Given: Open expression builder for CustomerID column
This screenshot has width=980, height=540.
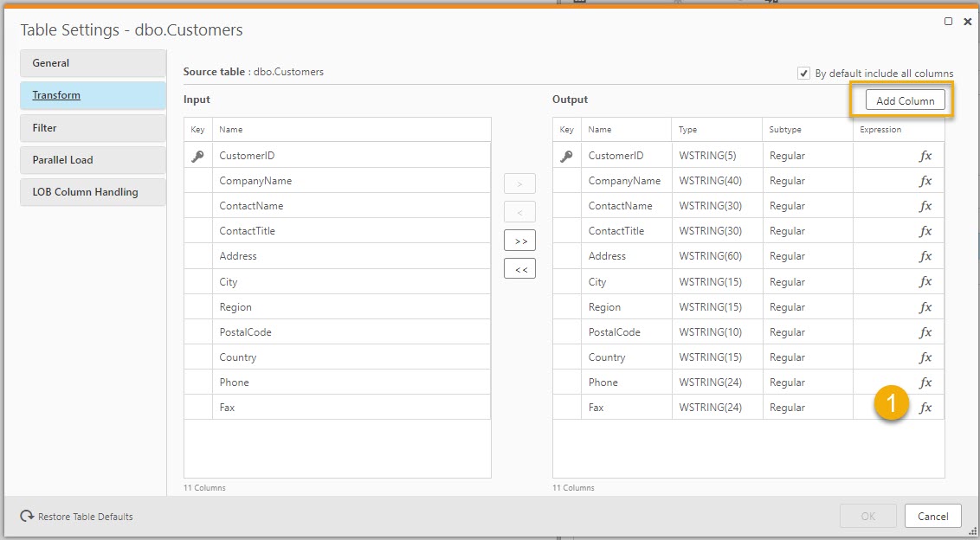Looking at the screenshot, I should [x=925, y=156].
